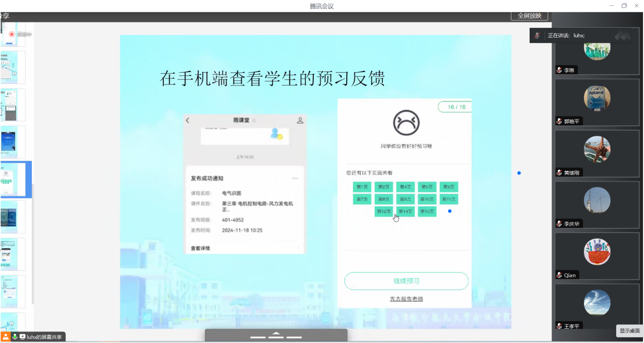Click the 第5页 page tile
The width and height of the screenshot is (644, 343).
[x=427, y=187]
